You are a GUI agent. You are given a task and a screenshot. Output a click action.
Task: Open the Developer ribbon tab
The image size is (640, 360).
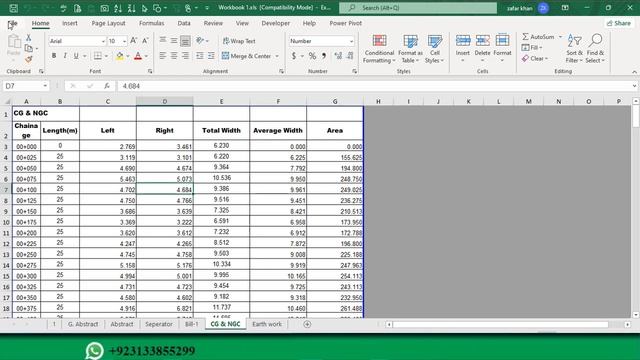click(276, 23)
